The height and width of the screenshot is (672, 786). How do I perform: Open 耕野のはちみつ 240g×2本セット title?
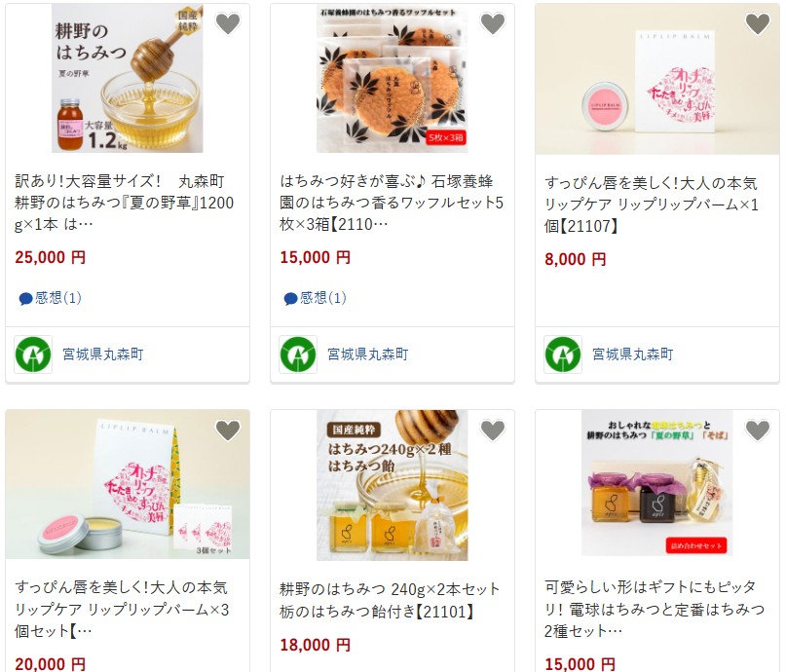tap(390, 600)
